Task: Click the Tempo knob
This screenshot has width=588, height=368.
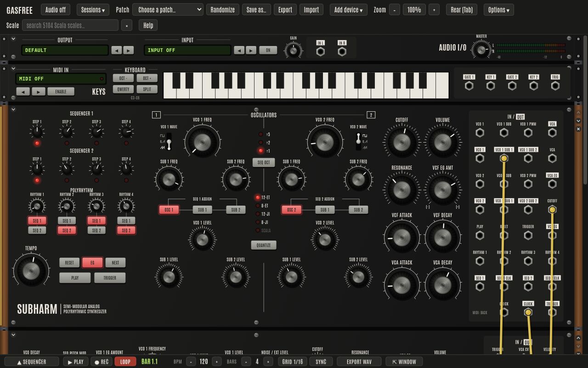Action: tap(31, 270)
